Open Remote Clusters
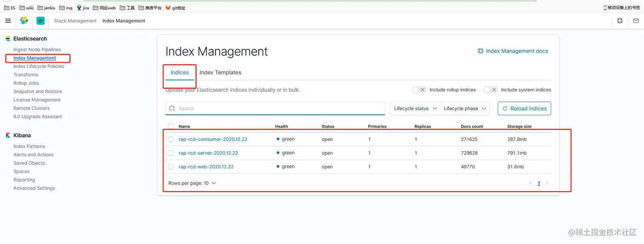This screenshot has height=244, width=644. coord(32,108)
